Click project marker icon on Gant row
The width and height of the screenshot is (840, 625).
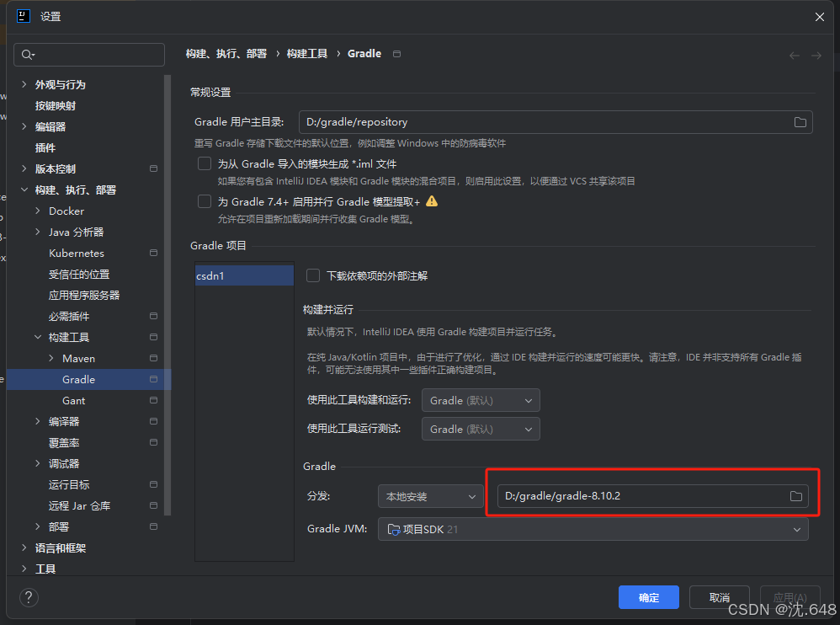click(153, 400)
